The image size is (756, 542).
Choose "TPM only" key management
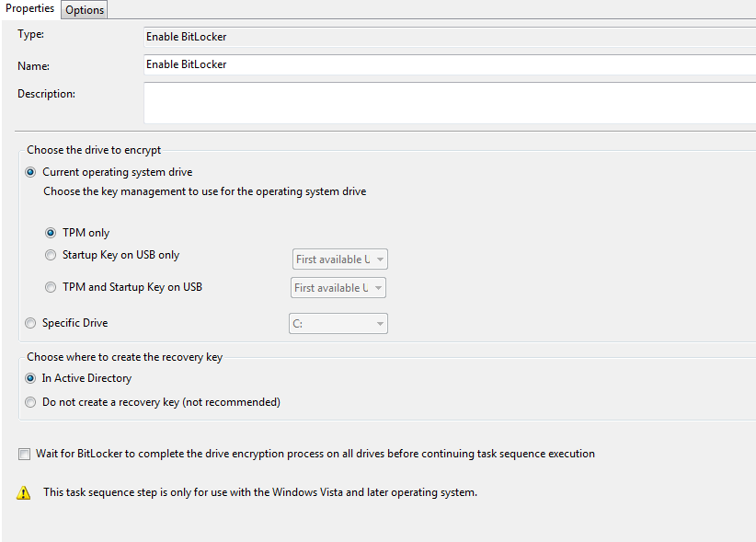[52, 232]
